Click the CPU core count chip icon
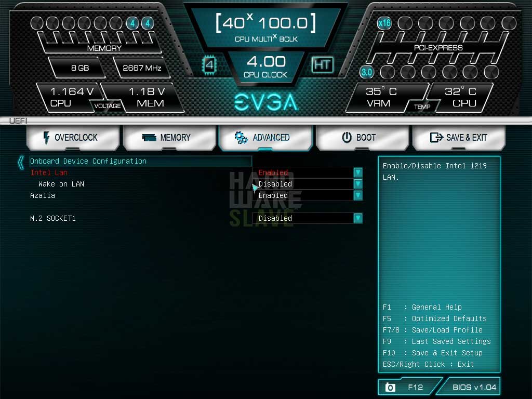Screen dimensions: 532x399 point(209,65)
